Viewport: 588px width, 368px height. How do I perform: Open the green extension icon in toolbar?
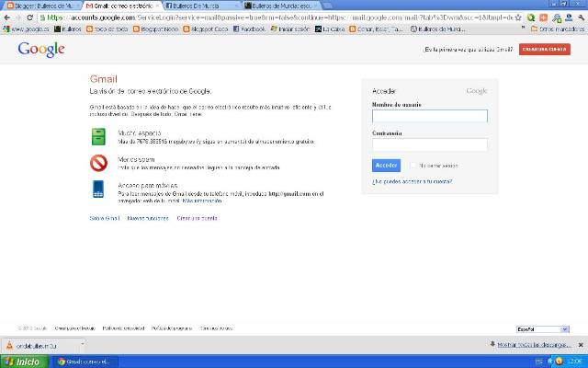coord(531,17)
